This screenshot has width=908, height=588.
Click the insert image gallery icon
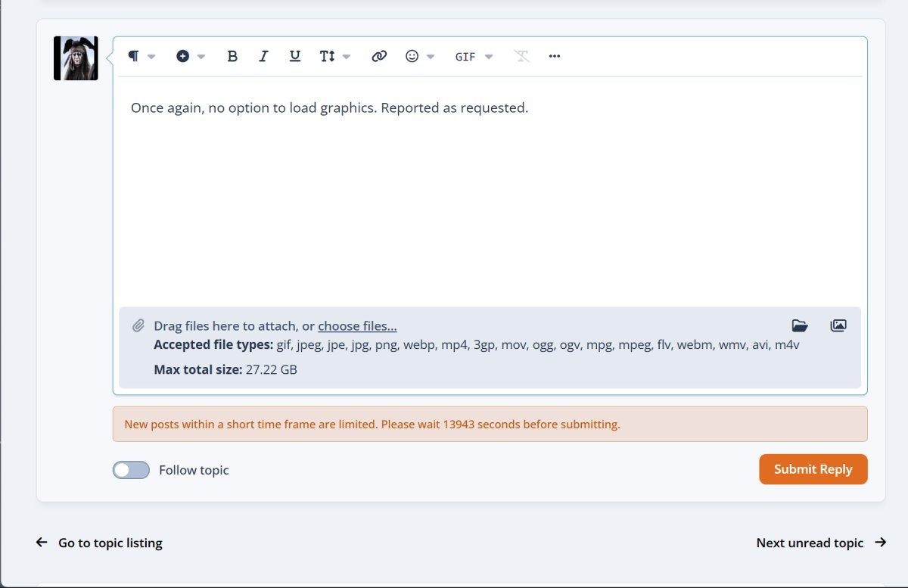[x=838, y=326]
